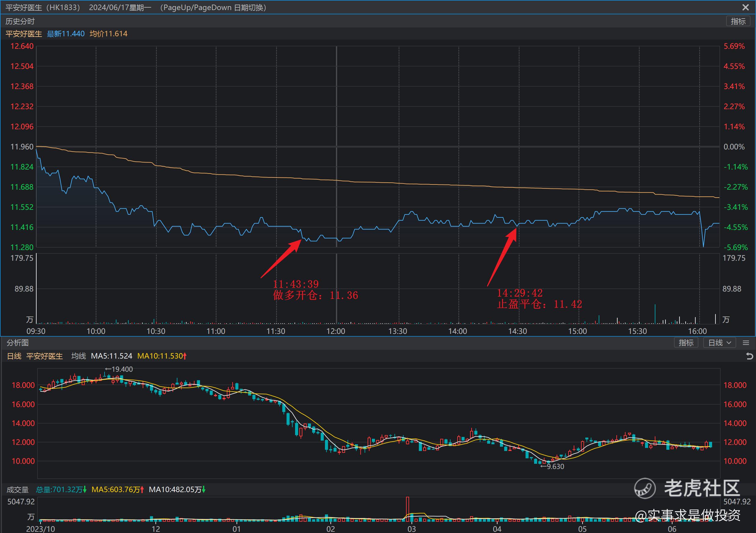
Task: Click the 12.640 top price axis label
Action: pos(22,46)
